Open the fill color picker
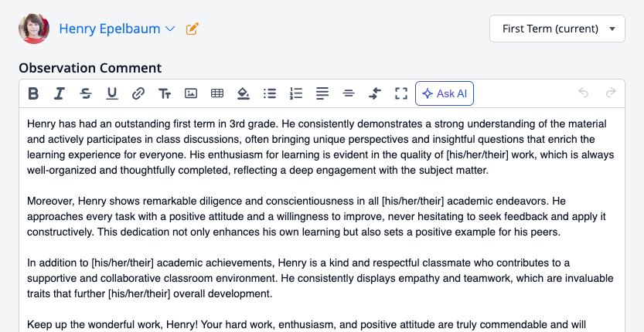The height and width of the screenshot is (332, 644). tap(243, 93)
